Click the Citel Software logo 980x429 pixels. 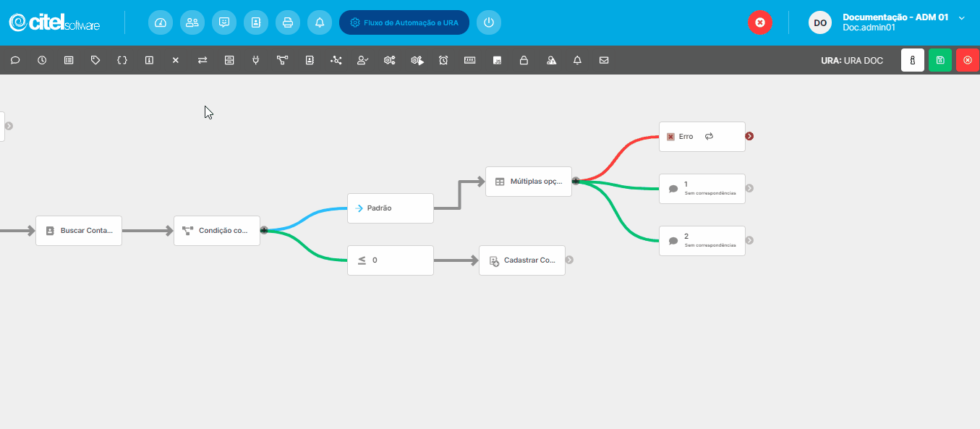(x=55, y=22)
